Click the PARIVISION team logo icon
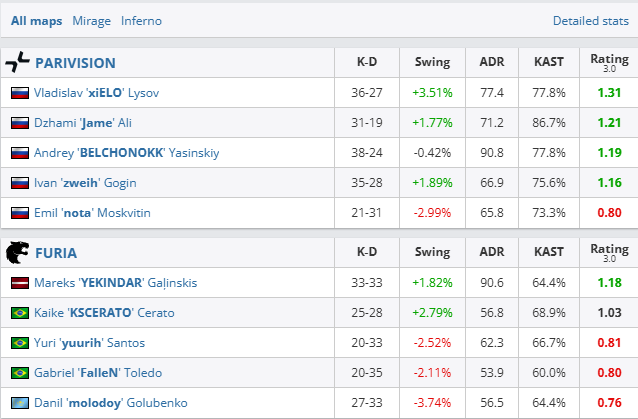The height and width of the screenshot is (419, 638). point(17,62)
